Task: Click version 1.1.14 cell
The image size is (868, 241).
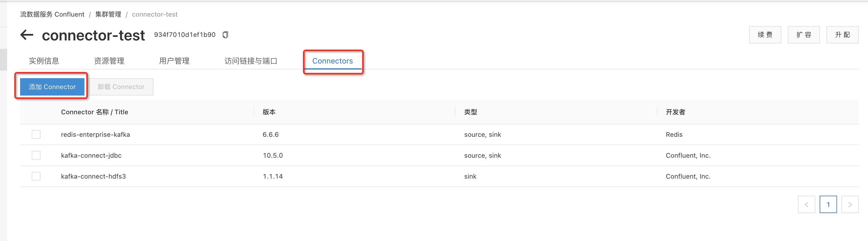Action: [x=273, y=176]
